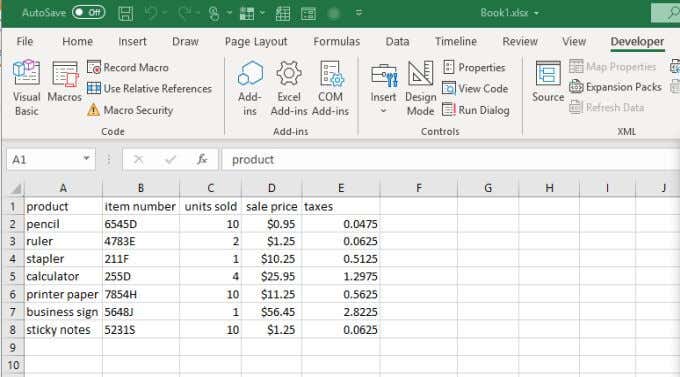
Task: Select column A header
Action: coord(63,188)
